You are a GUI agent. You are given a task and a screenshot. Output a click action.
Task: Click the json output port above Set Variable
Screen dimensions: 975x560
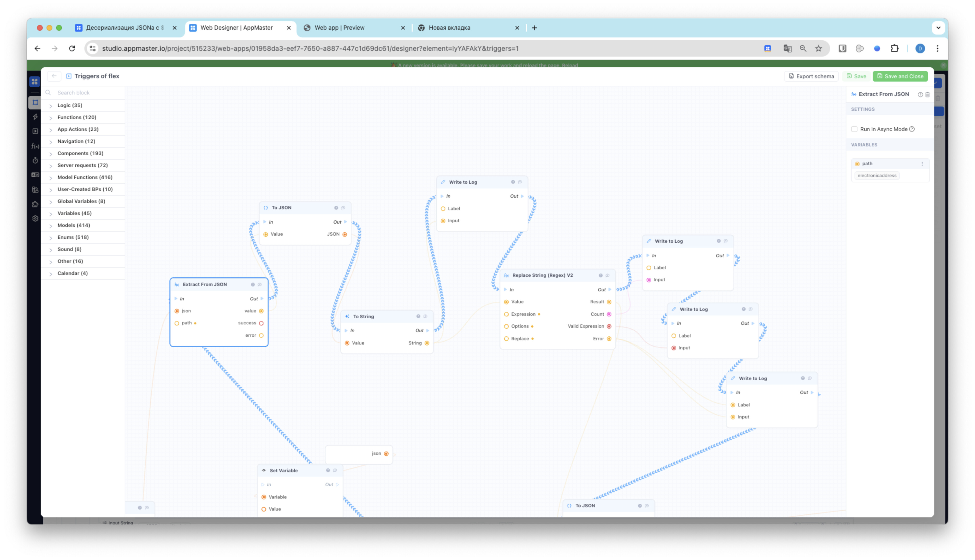pos(386,454)
